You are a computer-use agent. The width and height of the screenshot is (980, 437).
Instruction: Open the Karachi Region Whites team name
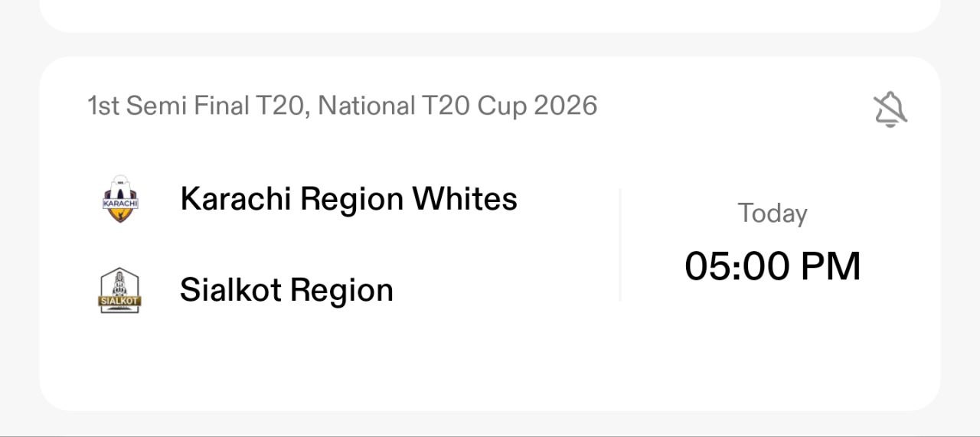click(348, 199)
